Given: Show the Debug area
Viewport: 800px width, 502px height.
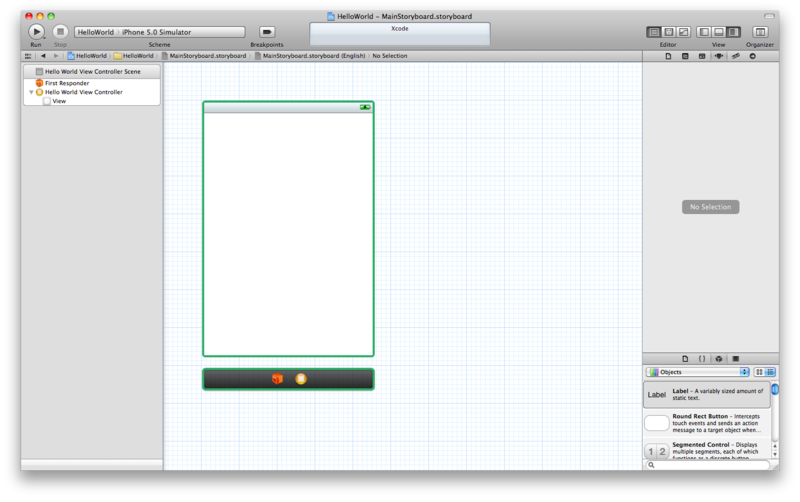Looking at the screenshot, I should (718, 32).
